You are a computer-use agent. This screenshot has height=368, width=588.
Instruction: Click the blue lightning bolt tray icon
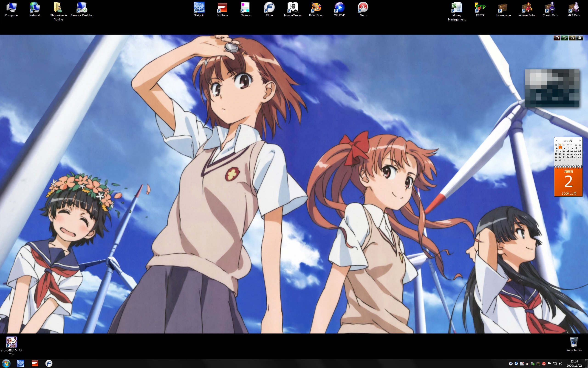click(x=516, y=364)
